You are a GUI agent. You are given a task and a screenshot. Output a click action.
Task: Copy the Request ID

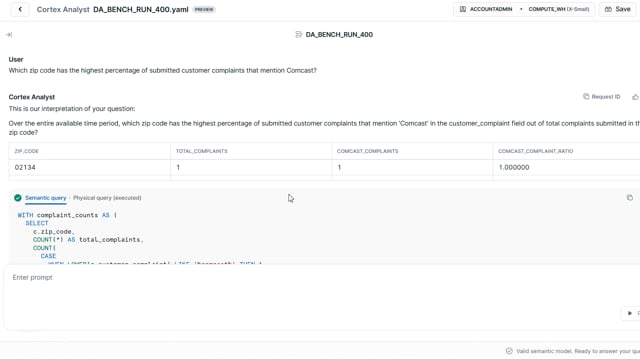(x=586, y=97)
